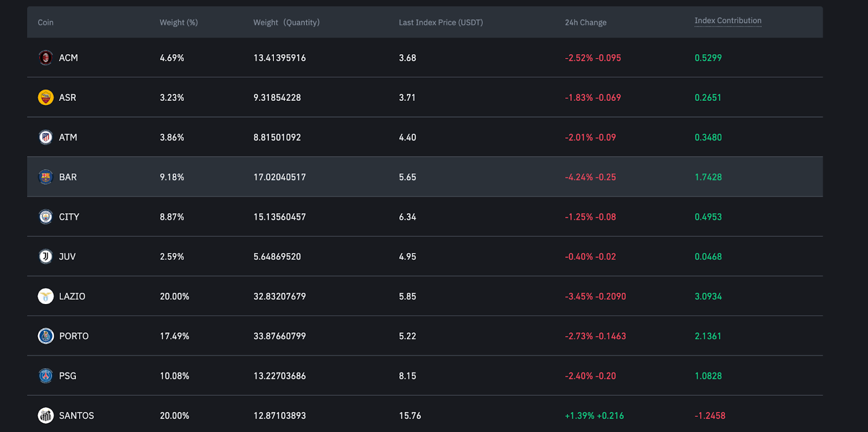Select the 24h Change column header

click(585, 23)
